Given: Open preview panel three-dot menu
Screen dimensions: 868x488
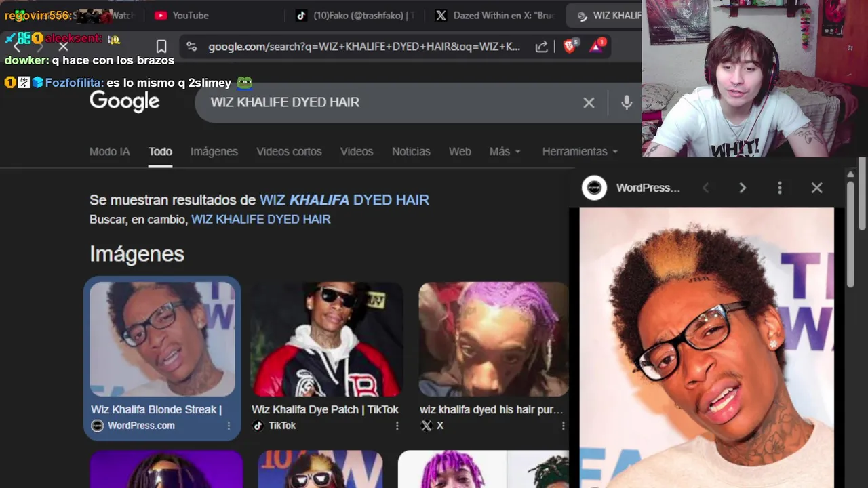Looking at the screenshot, I should [780, 188].
